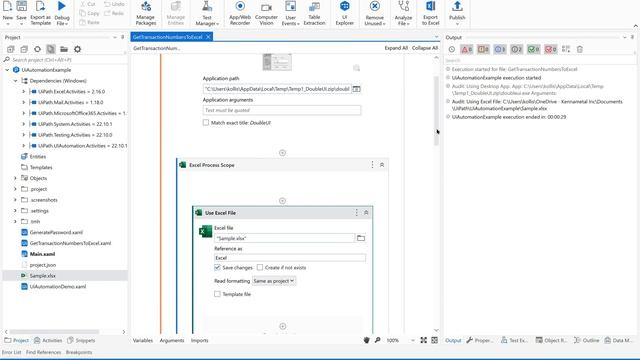The width and height of the screenshot is (640, 360).
Task: Click Export to Excel icon
Action: coord(430,7)
